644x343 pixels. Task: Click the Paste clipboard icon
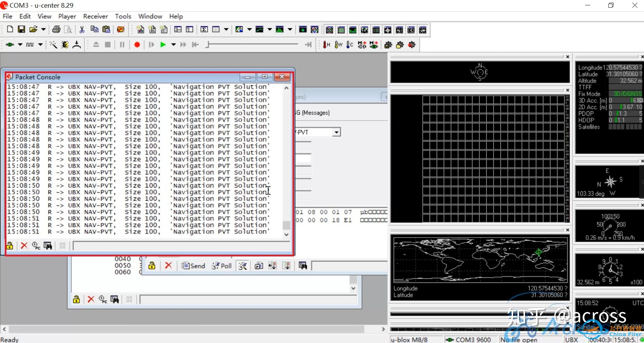tap(106, 30)
